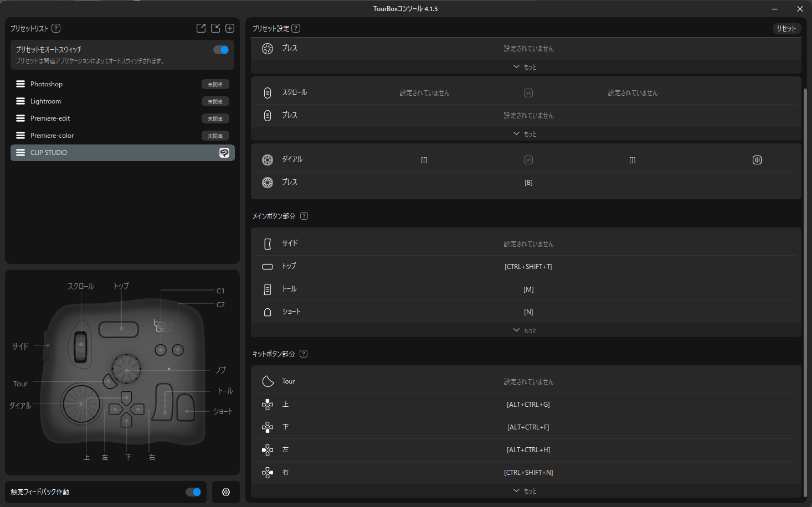Viewport: 812px width, 507px height.
Task: Click the D-pad up row icon
Action: click(x=268, y=405)
